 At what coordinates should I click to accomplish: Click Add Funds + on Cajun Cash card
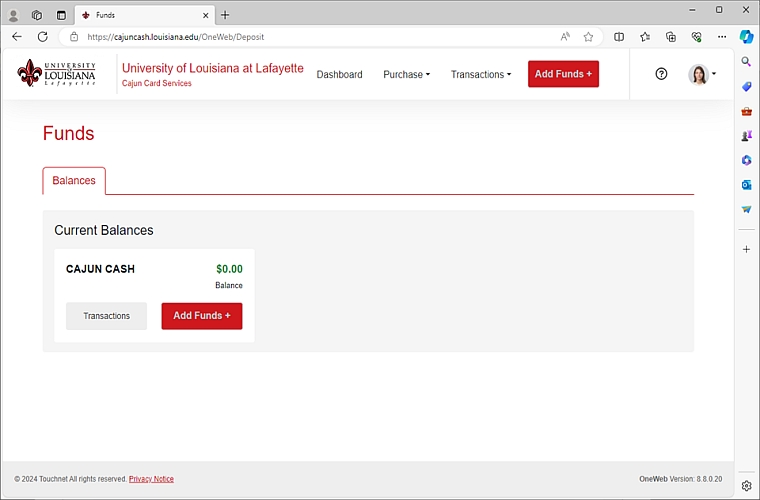(202, 316)
